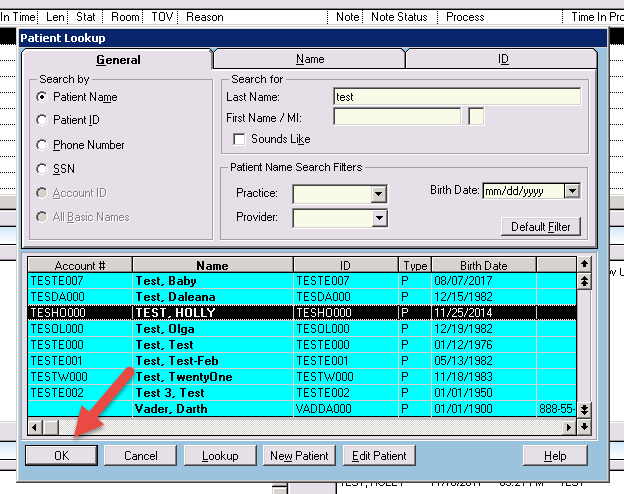This screenshot has width=624, height=494.
Task: Choose Patient ID search option
Action: [x=42, y=120]
